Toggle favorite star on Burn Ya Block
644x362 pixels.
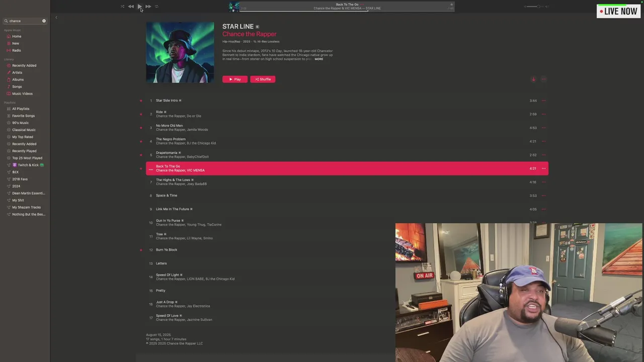click(141, 250)
